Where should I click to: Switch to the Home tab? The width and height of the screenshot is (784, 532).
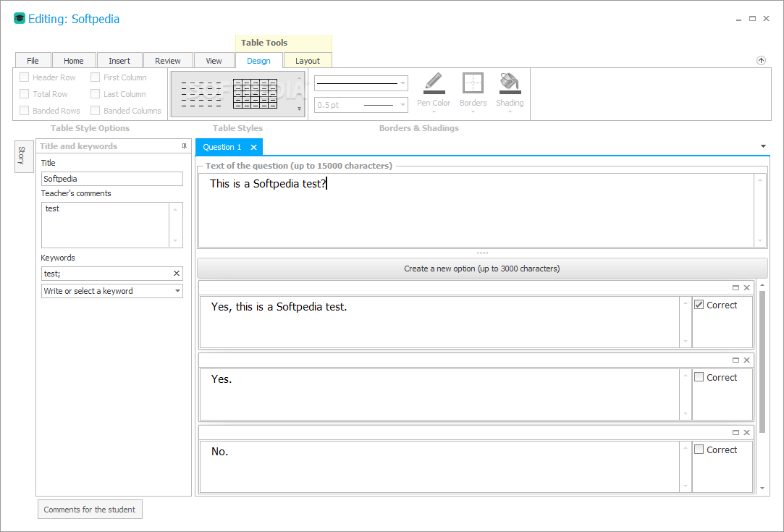pyautogui.click(x=74, y=61)
